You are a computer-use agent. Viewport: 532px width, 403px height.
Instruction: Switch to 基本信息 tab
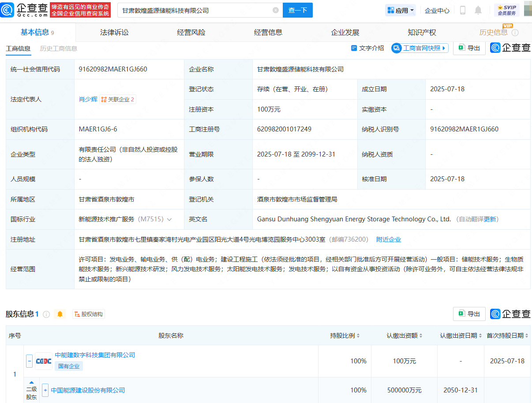(x=37, y=32)
